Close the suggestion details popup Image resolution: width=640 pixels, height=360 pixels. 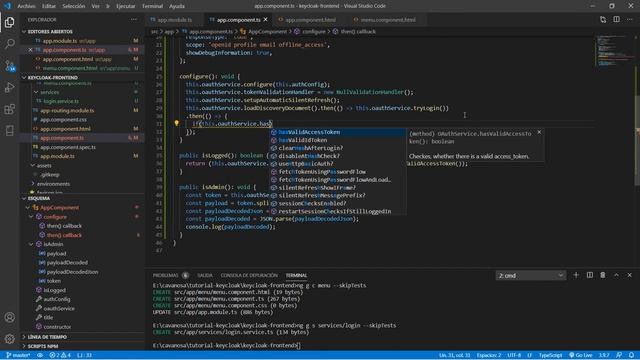(x=539, y=132)
